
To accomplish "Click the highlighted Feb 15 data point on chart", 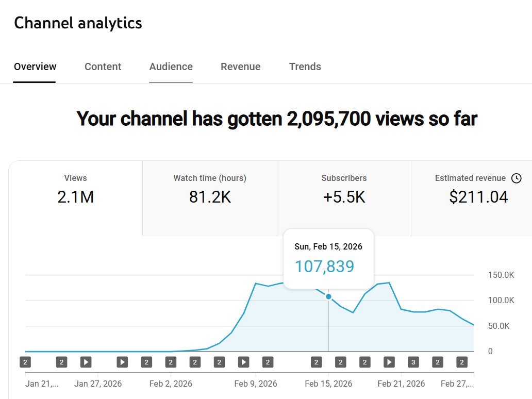I will [328, 296].
